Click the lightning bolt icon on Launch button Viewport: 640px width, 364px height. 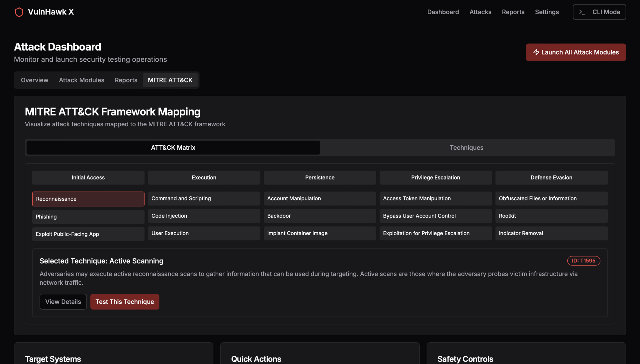tap(536, 52)
